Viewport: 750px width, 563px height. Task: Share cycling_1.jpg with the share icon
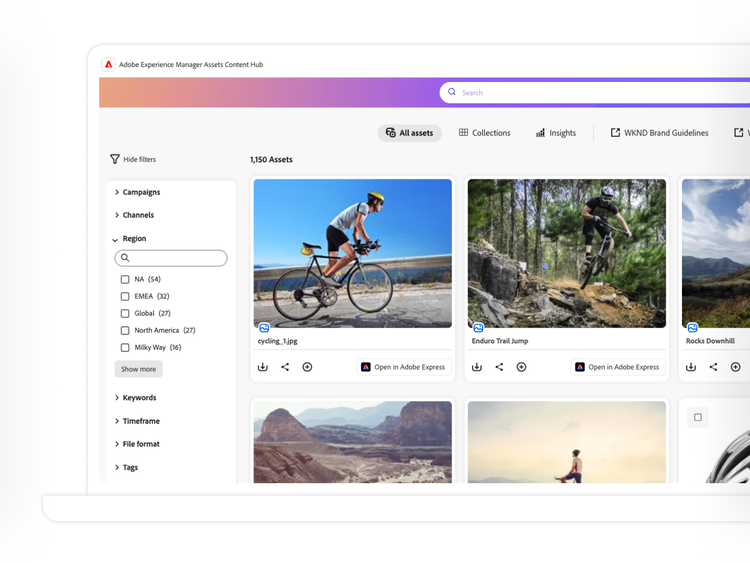pyautogui.click(x=285, y=367)
